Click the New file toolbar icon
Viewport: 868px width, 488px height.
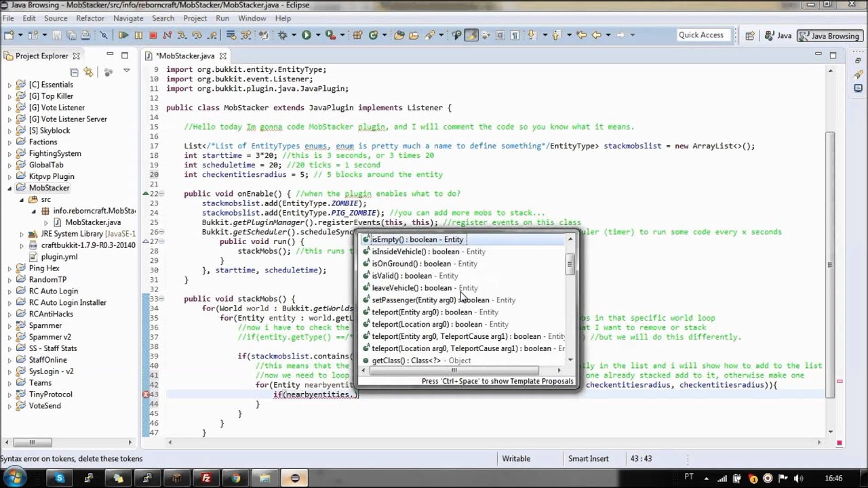coord(9,35)
